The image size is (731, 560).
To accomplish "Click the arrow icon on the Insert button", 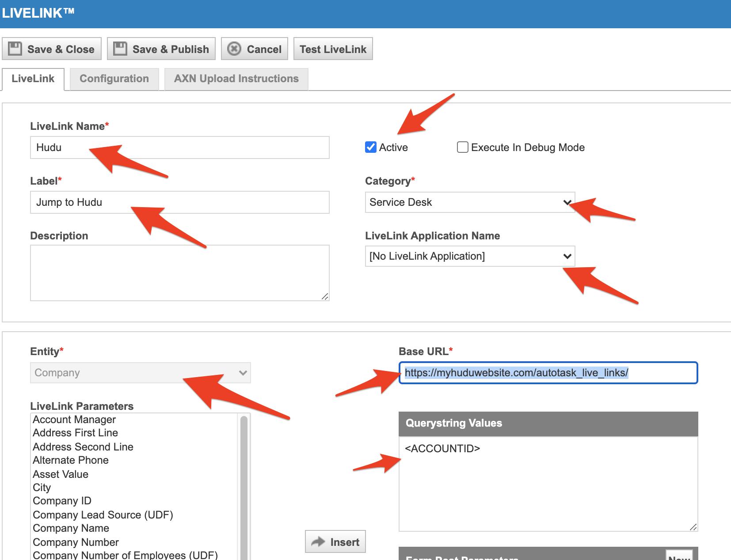I will pos(318,541).
